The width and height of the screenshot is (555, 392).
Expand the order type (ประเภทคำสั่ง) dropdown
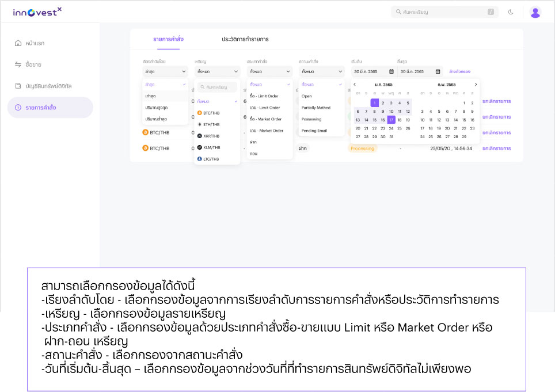pos(269,71)
